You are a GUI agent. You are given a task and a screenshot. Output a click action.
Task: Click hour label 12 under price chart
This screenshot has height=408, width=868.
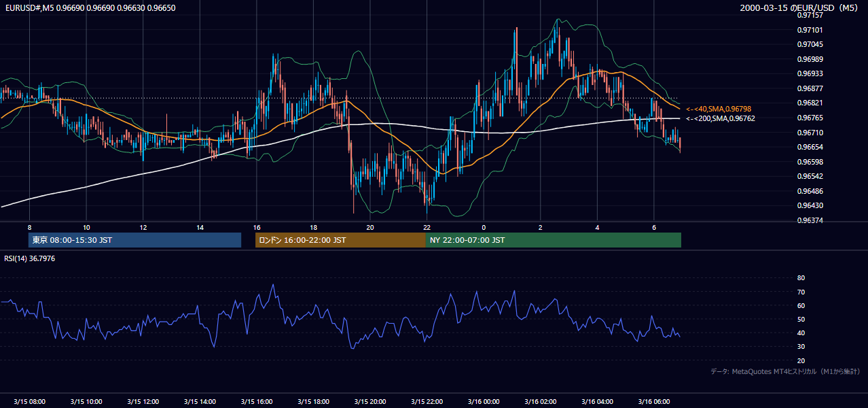pos(143,227)
